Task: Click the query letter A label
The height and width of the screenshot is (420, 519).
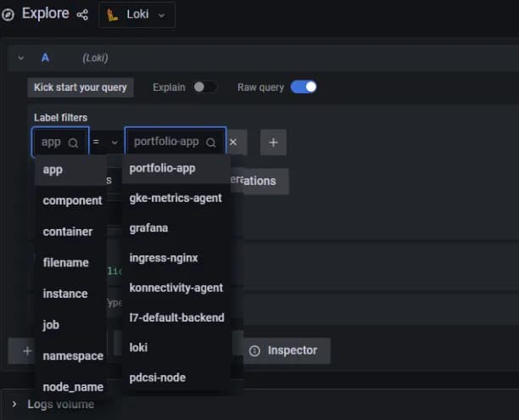Action: pyautogui.click(x=45, y=58)
